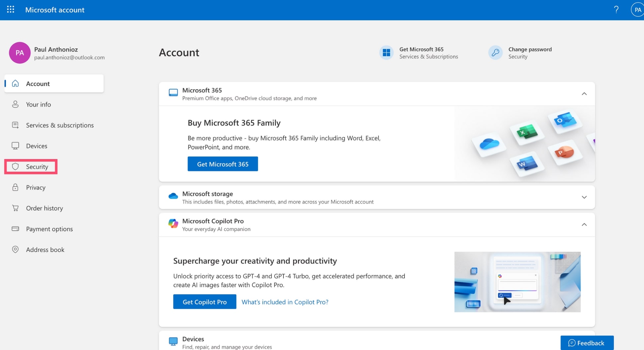Click the Feedback button
This screenshot has width=644, height=350.
(587, 343)
